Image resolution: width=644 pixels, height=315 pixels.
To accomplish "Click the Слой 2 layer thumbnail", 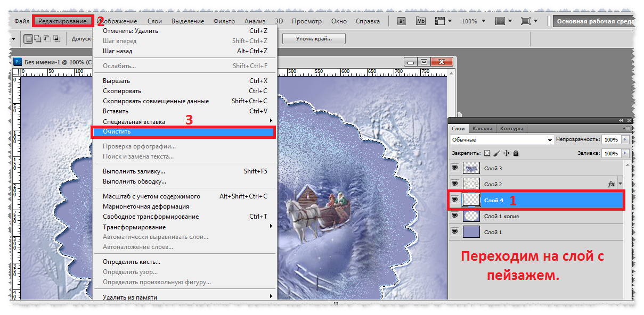I will tap(471, 184).
